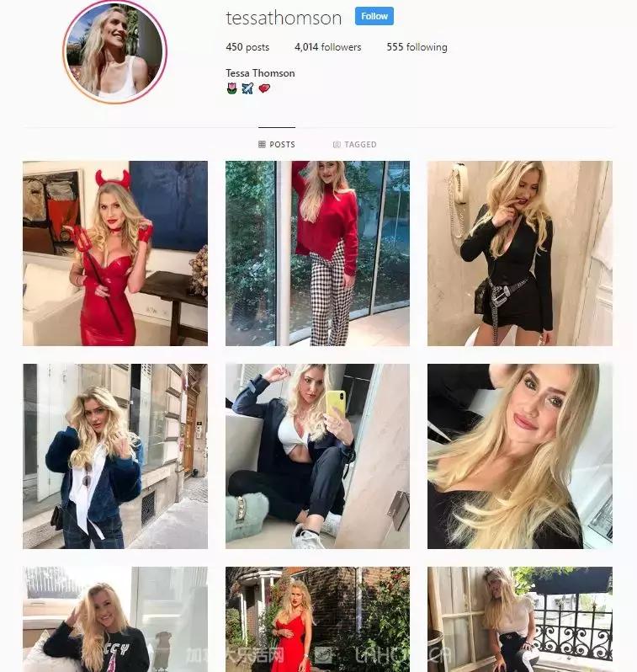Open the black outfit studded belt post

tap(520, 253)
